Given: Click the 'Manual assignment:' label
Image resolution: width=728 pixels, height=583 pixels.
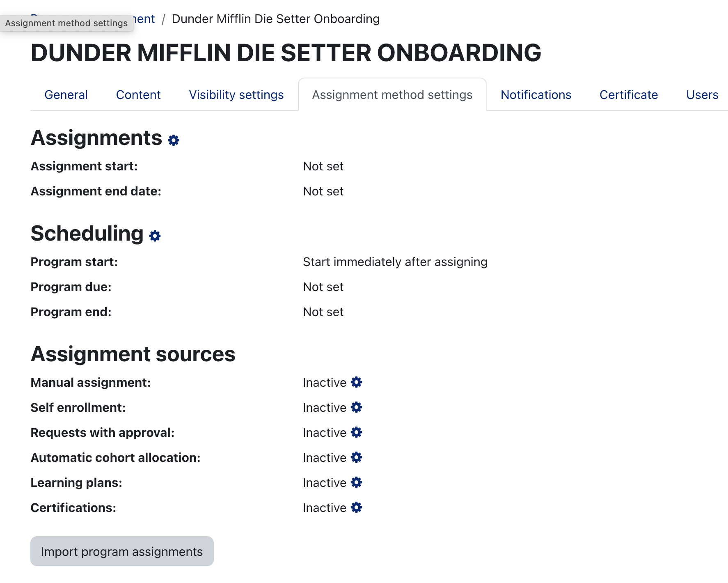Looking at the screenshot, I should [91, 383].
